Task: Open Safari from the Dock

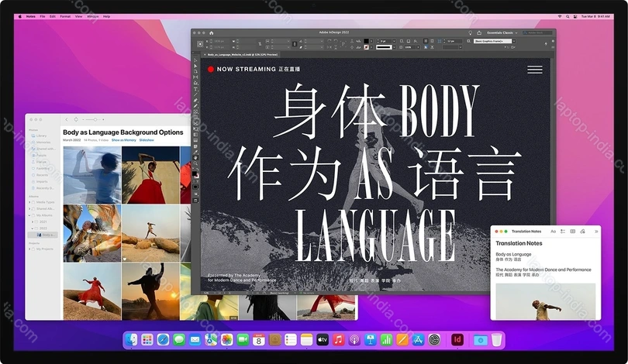Action: coord(163,340)
